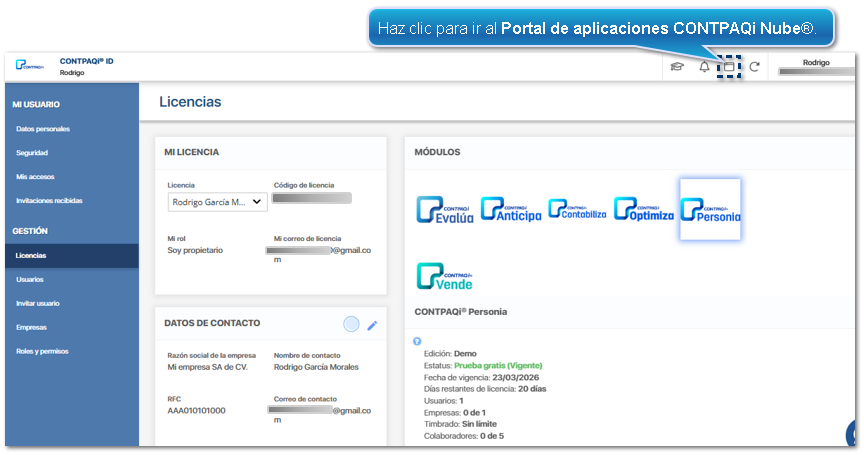Click the MI LICENCIA panel heading

pyautogui.click(x=192, y=152)
